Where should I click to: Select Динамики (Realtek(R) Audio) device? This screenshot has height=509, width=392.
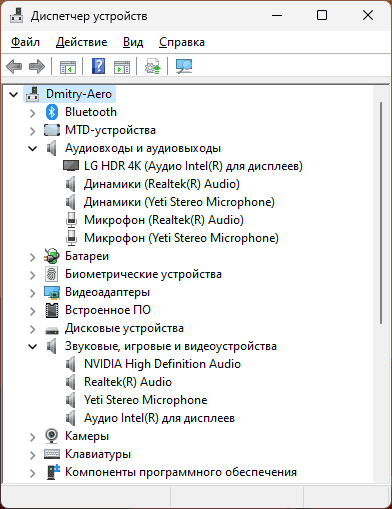click(x=162, y=184)
